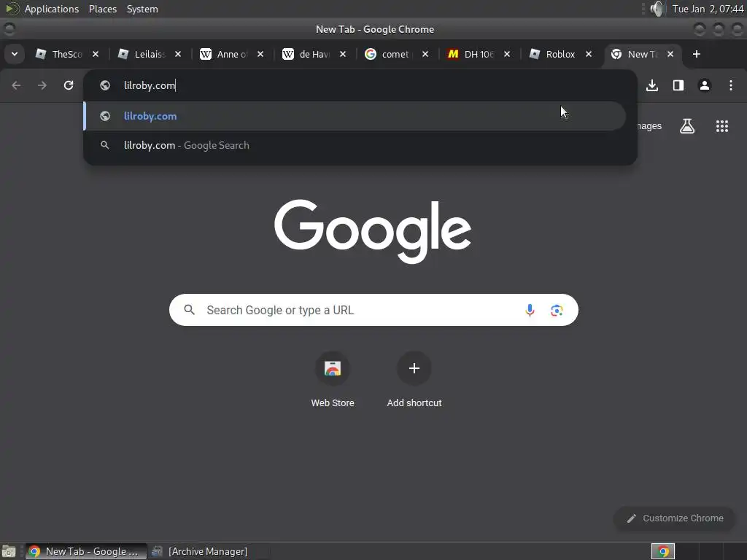Image resolution: width=747 pixels, height=560 pixels.
Task: Open the Google apps grid
Action: click(722, 126)
